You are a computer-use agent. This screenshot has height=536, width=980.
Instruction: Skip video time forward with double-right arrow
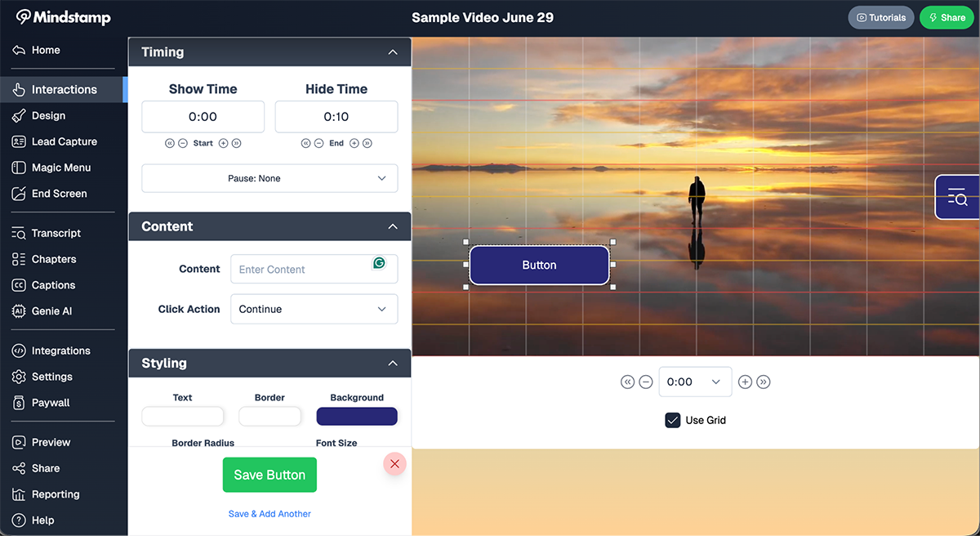tap(764, 382)
